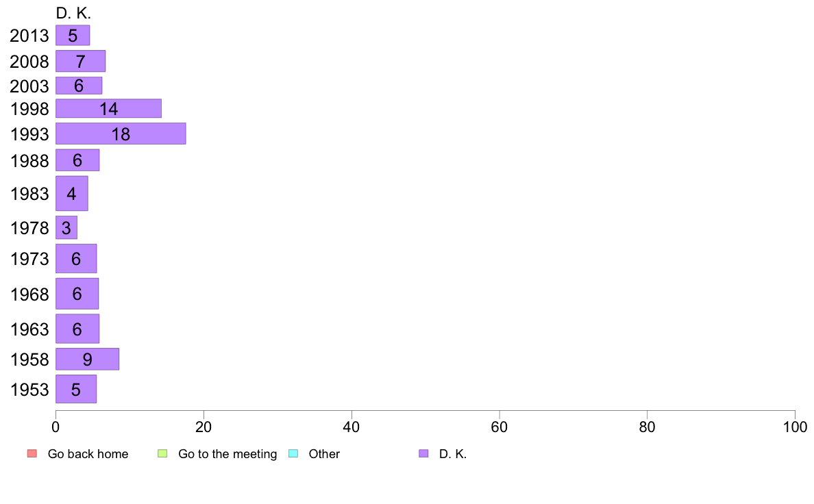This screenshot has height=504, width=814.
Task: Select the 2013 bar showing 5
Action: click(x=73, y=36)
